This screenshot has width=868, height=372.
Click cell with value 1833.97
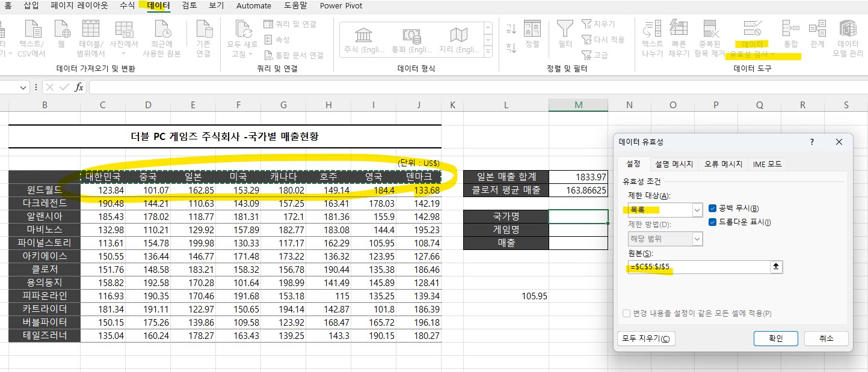[578, 177]
